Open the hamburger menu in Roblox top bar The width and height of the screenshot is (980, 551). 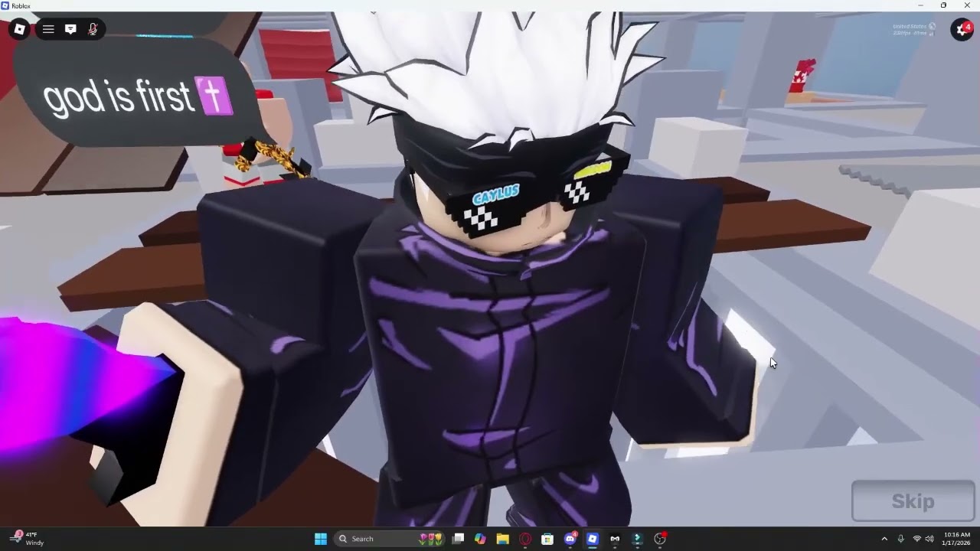[48, 29]
